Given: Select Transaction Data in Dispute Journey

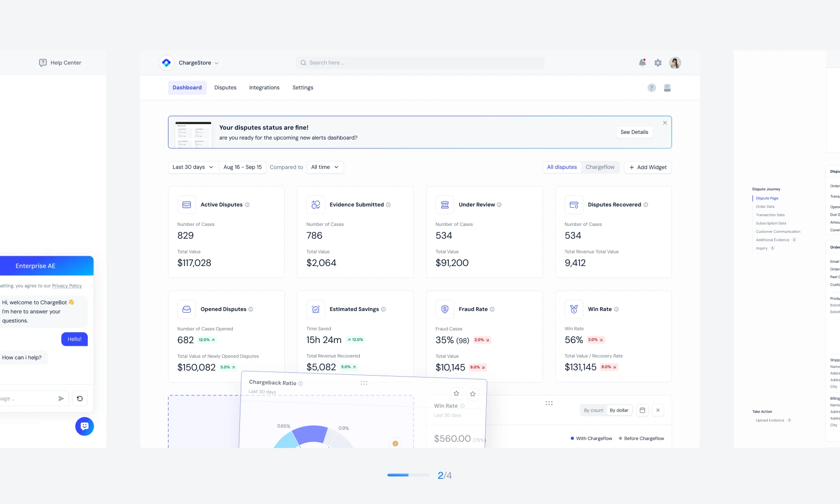Looking at the screenshot, I should tap(770, 215).
